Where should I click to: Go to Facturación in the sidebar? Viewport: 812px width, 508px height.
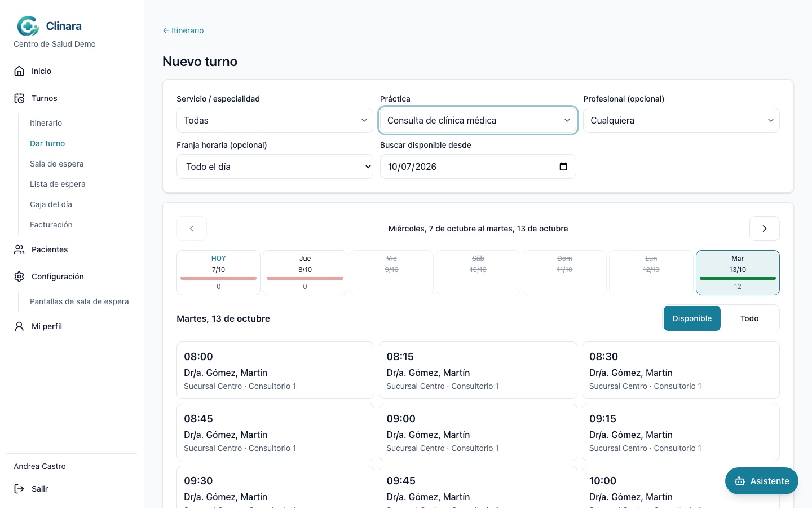[x=51, y=225]
